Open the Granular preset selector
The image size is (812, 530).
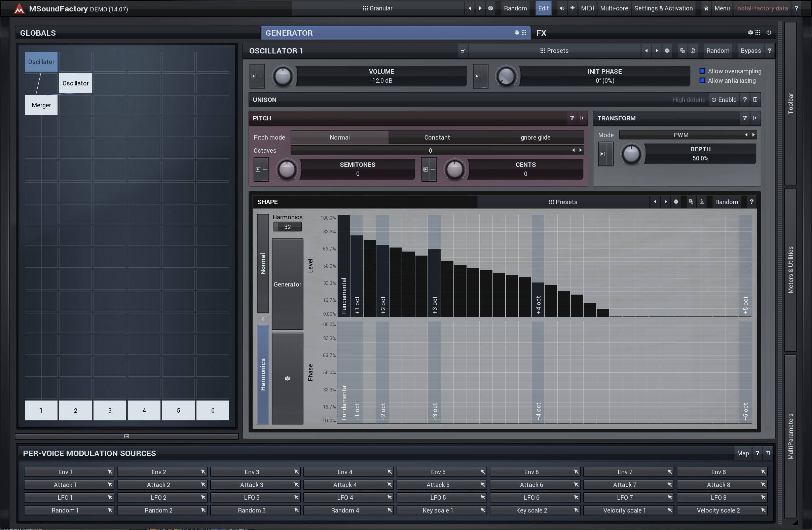378,8
